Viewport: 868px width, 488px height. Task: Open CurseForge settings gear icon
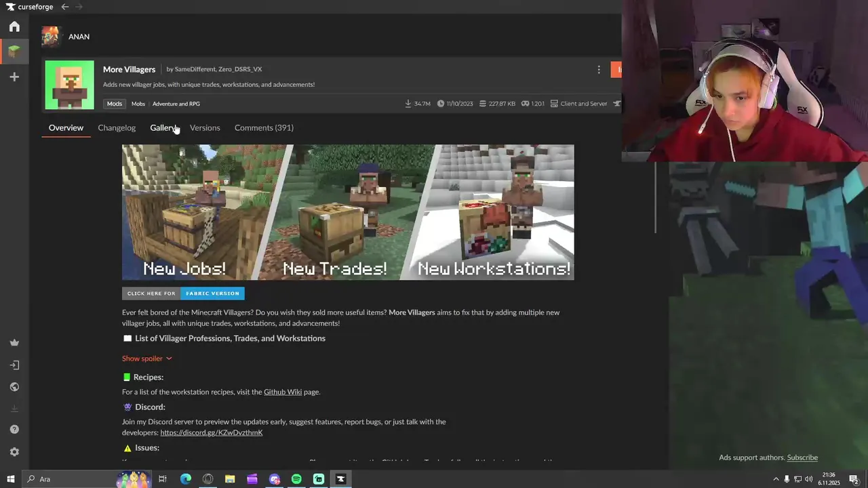click(14, 452)
